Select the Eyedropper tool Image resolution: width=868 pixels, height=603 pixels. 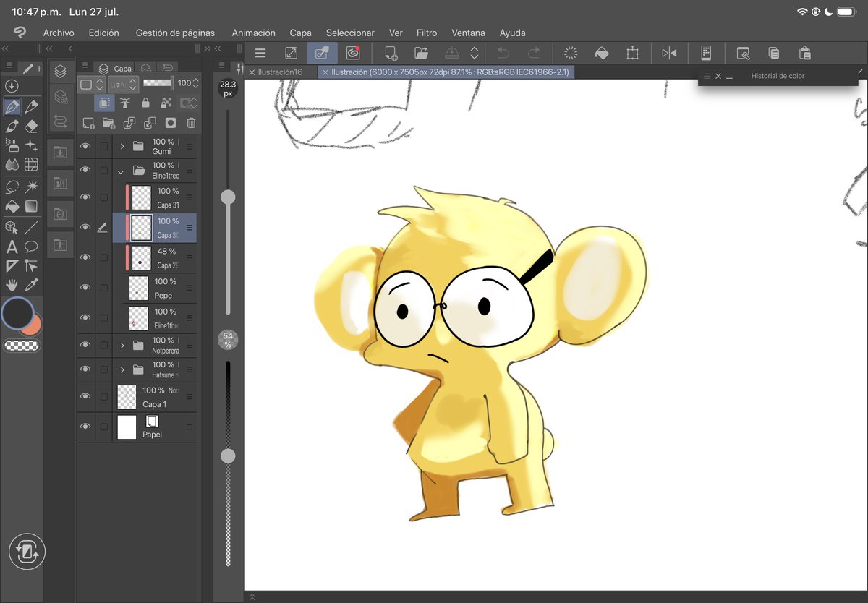coord(31,285)
